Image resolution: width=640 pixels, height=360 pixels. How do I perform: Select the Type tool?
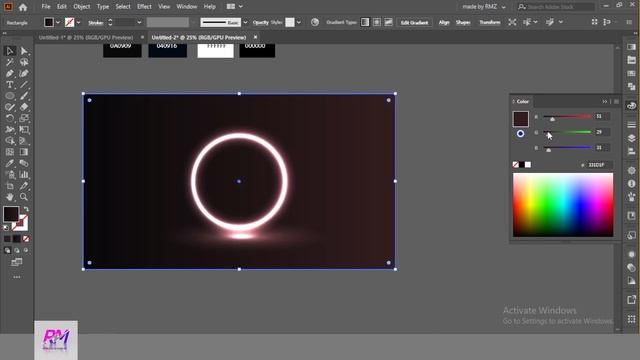10,85
